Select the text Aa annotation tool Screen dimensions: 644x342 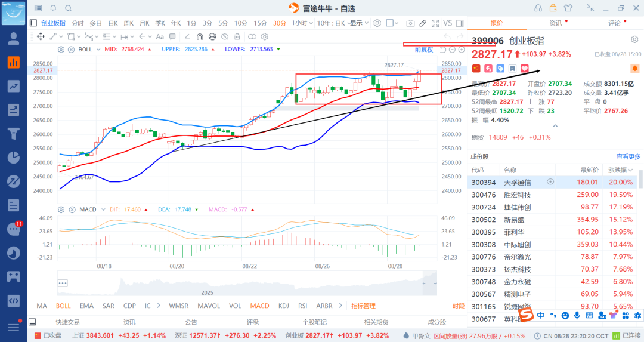click(x=160, y=36)
